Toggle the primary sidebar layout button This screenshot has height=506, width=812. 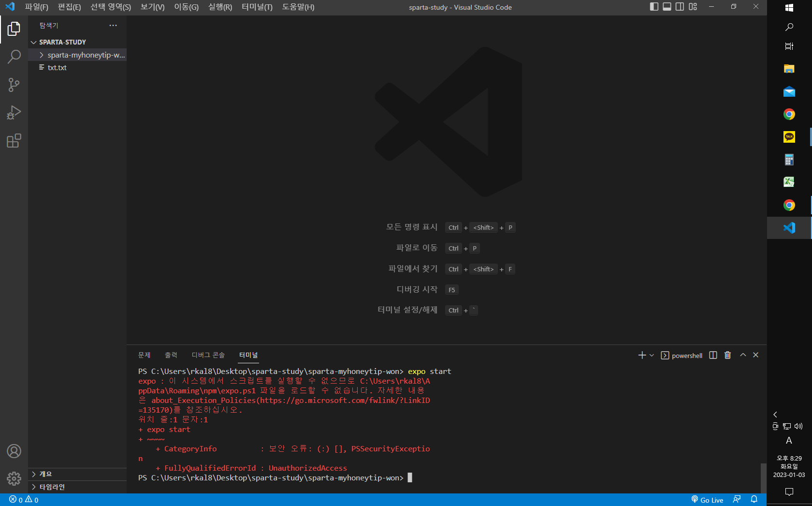654,7
